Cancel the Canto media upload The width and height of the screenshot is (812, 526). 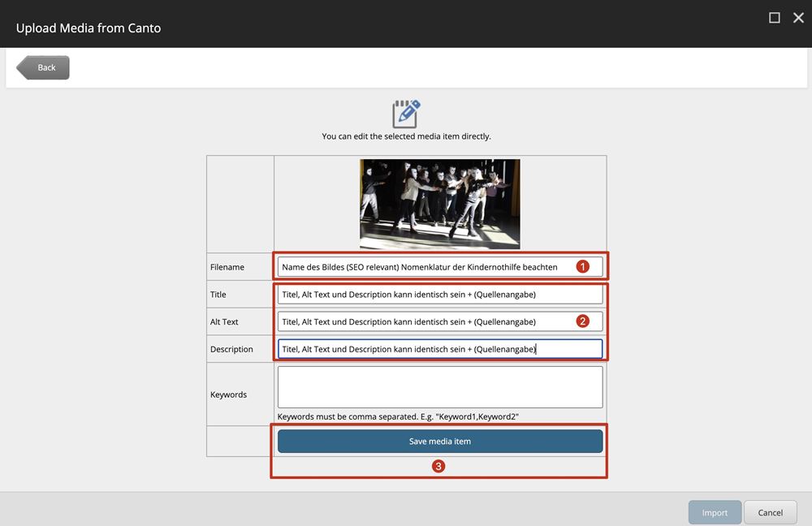click(x=770, y=512)
